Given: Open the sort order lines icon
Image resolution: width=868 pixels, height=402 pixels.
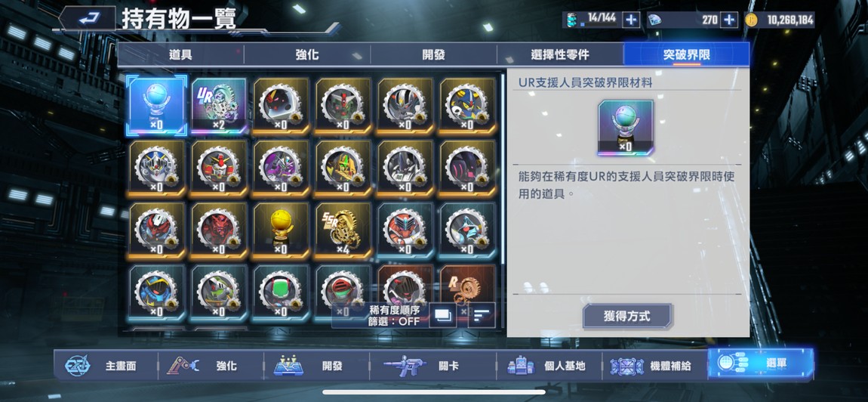Looking at the screenshot, I should [481, 315].
